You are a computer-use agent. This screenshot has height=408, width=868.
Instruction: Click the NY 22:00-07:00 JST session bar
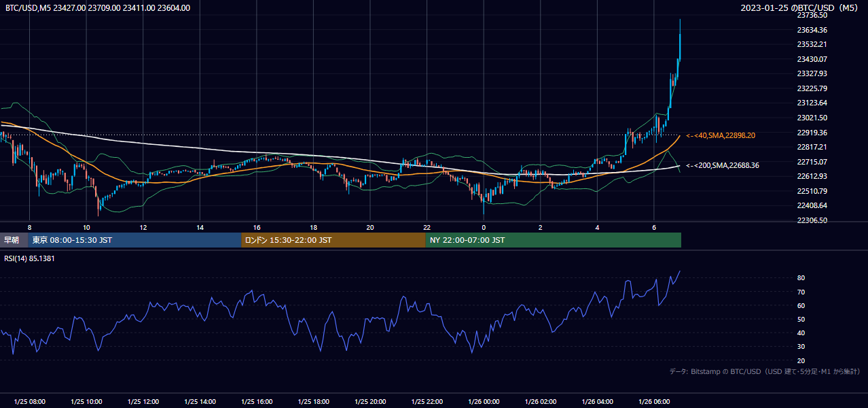click(554, 240)
